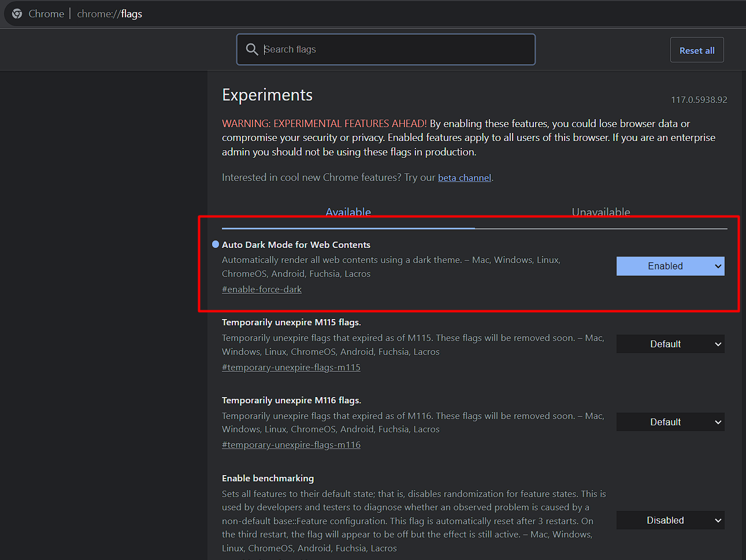
Task: Open the #enable-force-dark anchor link
Action: 262,290
